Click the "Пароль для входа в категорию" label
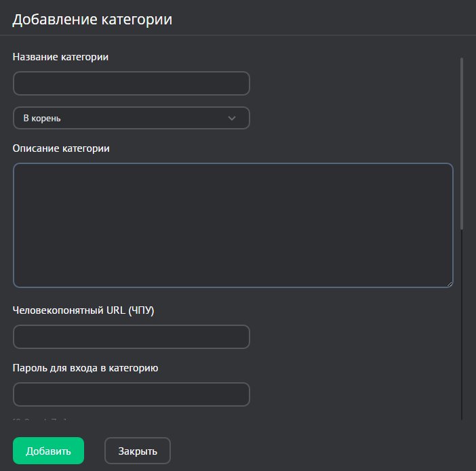 (x=85, y=369)
